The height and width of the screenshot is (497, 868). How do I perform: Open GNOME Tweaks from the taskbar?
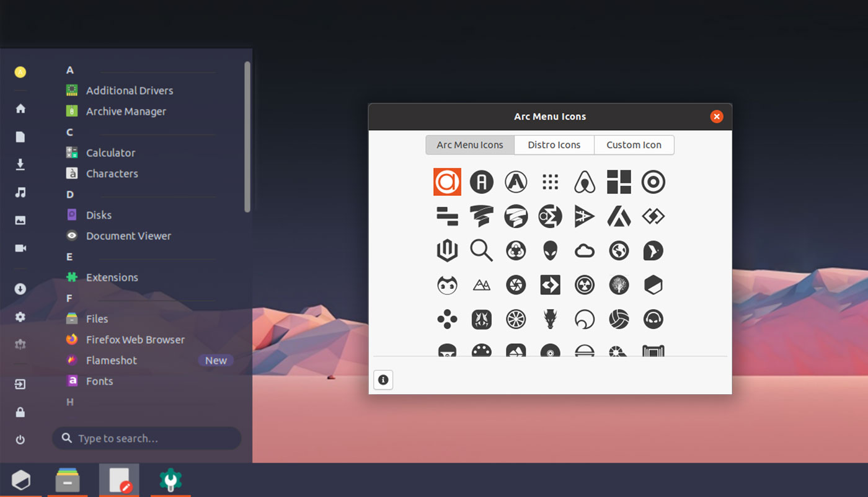(x=170, y=480)
